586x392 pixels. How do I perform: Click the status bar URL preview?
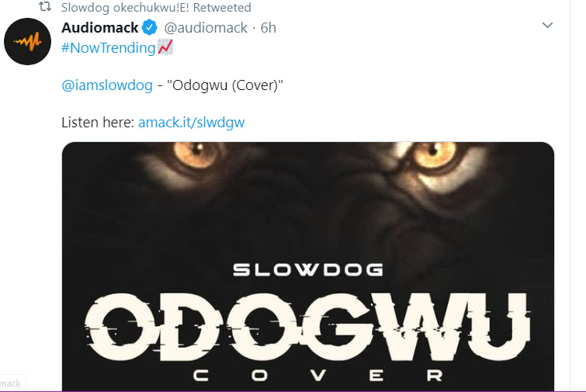(12, 383)
